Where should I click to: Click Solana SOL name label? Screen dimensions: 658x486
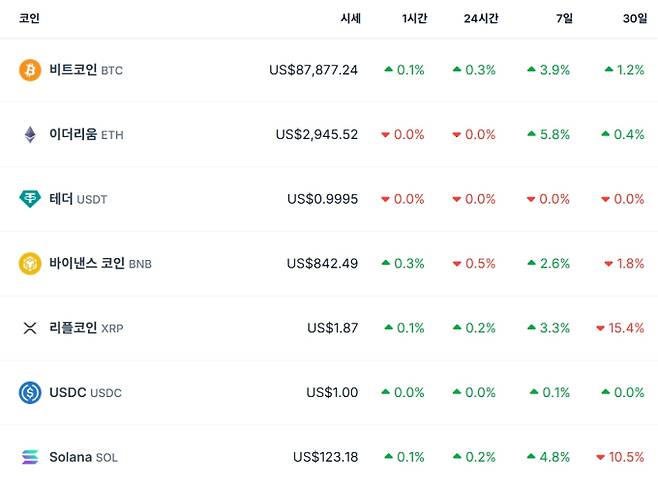83,457
